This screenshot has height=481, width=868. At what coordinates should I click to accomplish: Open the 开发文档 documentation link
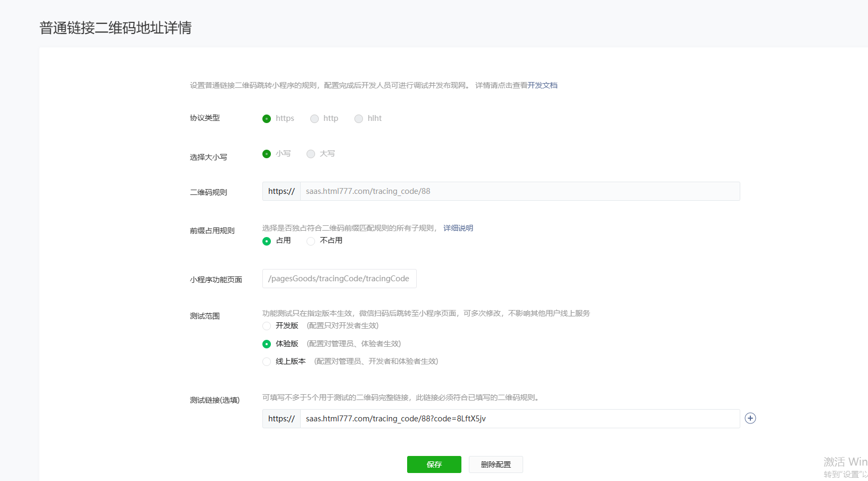(542, 85)
